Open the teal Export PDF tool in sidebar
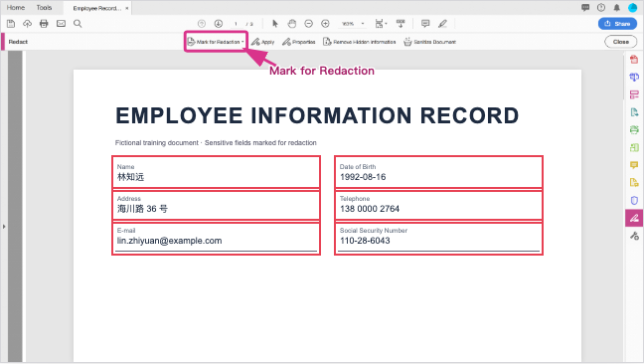 click(634, 112)
